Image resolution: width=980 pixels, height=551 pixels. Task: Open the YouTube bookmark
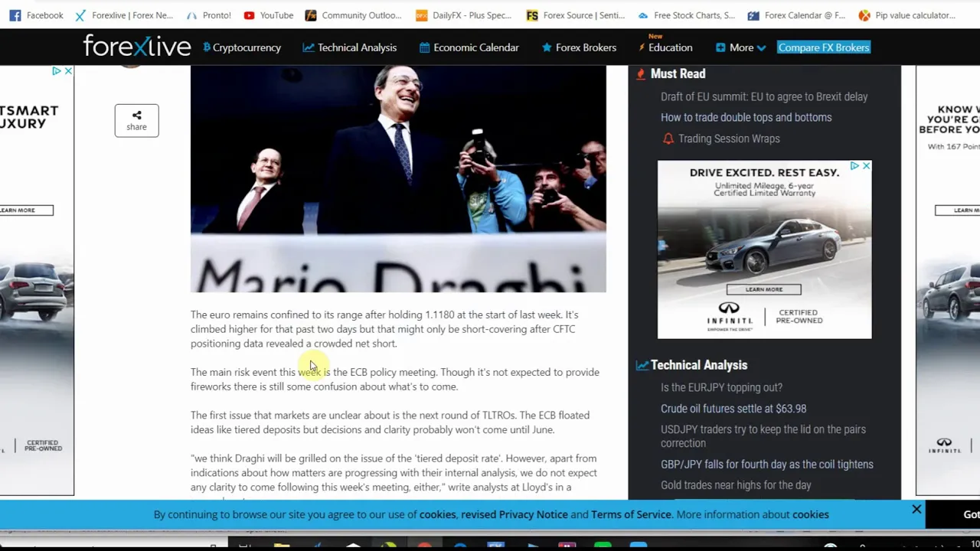click(269, 15)
